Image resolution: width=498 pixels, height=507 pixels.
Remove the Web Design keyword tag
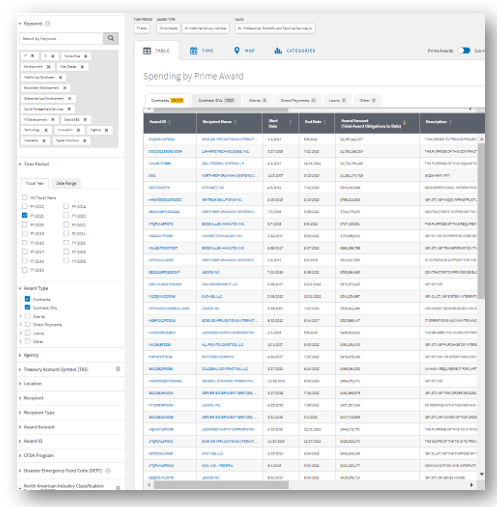tap(82, 67)
